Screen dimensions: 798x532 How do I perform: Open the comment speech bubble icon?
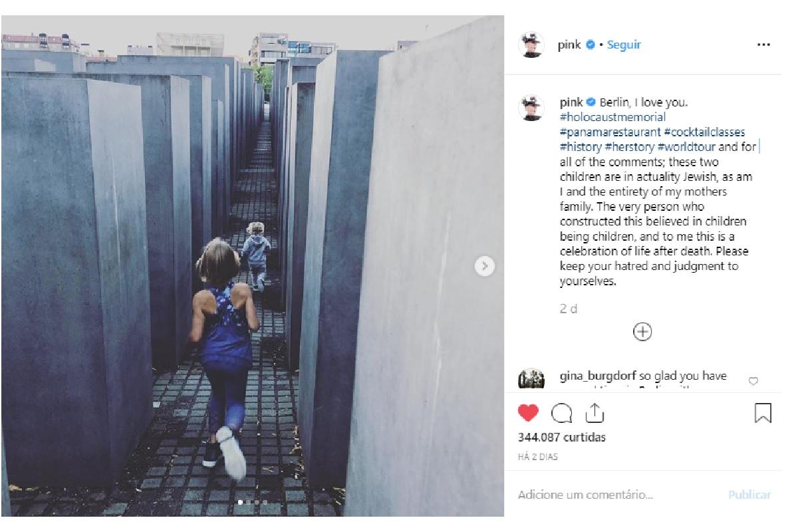point(562,414)
